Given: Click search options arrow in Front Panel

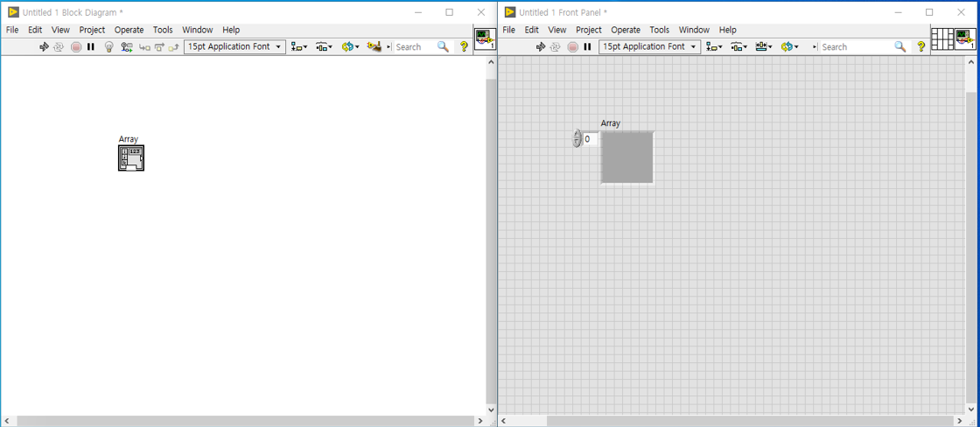Looking at the screenshot, I should (815, 47).
